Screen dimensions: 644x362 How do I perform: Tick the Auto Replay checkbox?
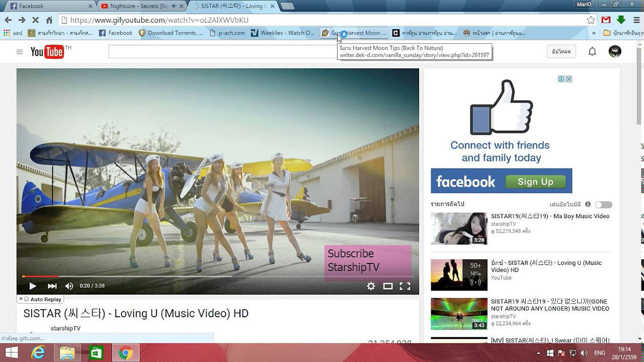coord(26,299)
